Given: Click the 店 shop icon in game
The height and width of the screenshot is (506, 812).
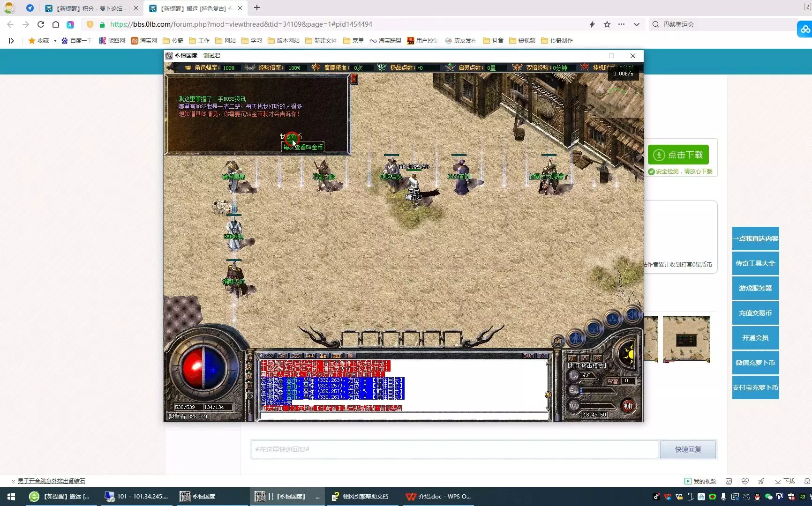Looking at the screenshot, I should [558, 341].
